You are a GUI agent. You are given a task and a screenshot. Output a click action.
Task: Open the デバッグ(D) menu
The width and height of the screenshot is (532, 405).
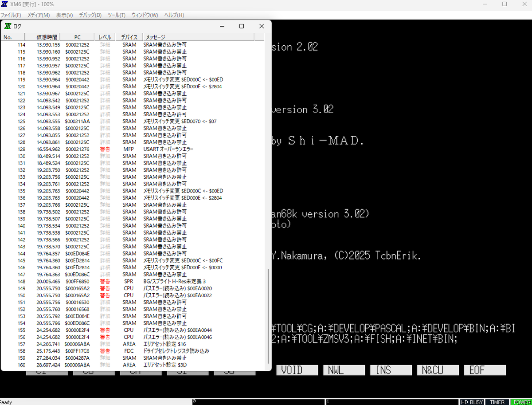90,15
